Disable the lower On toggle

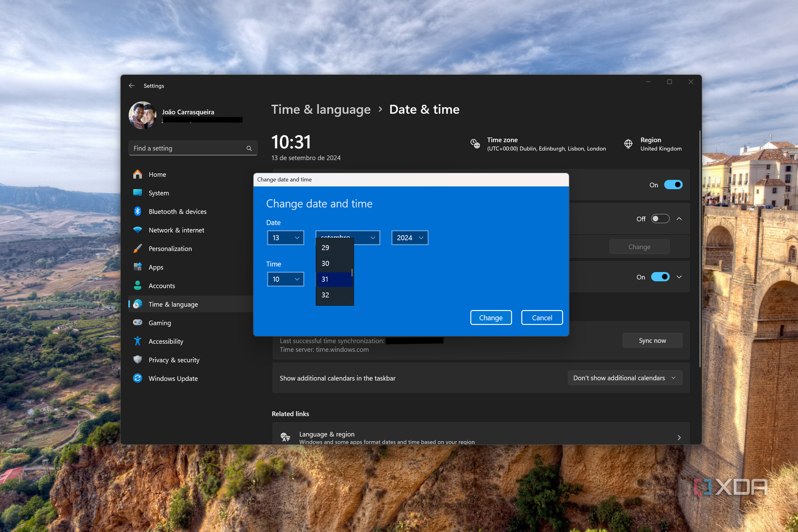pos(660,277)
